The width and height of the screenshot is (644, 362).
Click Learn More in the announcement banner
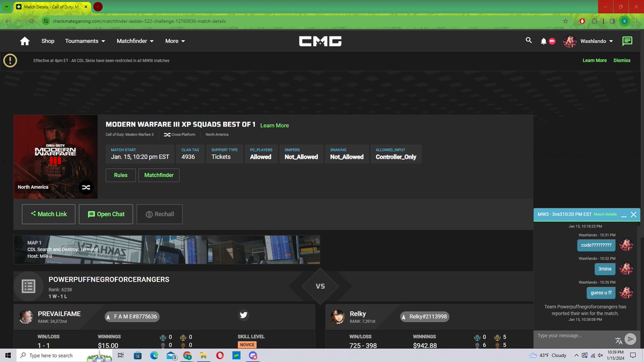[595, 61]
